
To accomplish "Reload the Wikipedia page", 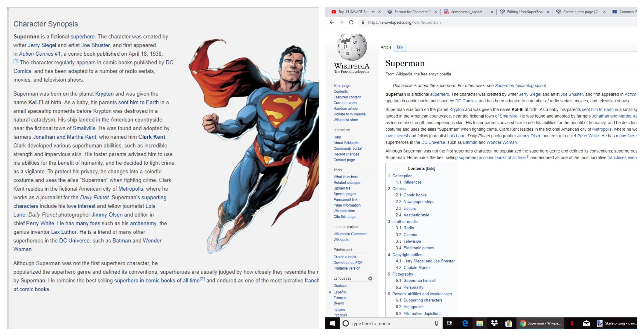I will point(351,22).
